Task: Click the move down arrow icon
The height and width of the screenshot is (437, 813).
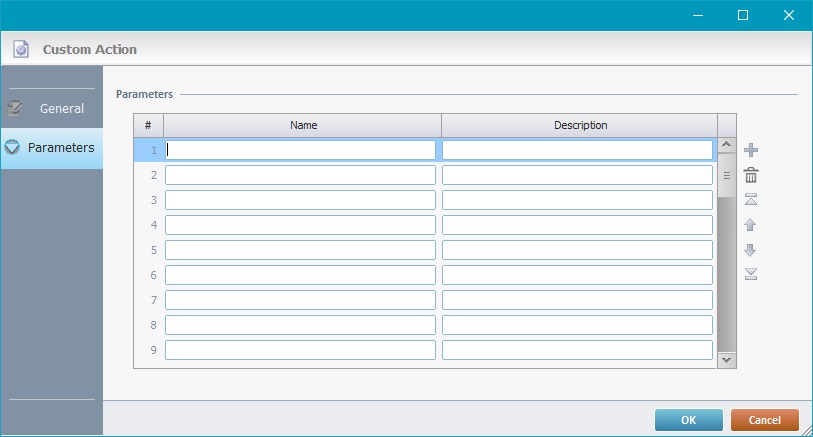Action: click(x=751, y=250)
